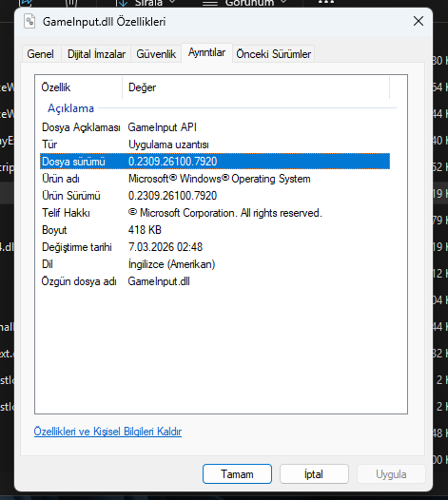
Task: Click the Özellik column header
Action: point(79,87)
